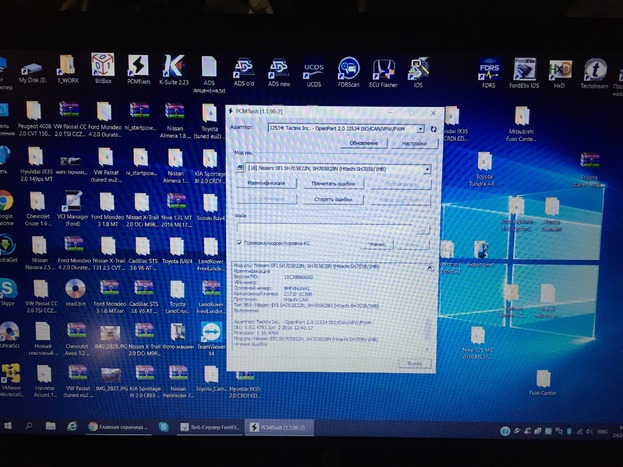Click the refresh icon beside adapter dropdown
The image size is (623, 467).
tap(432, 129)
